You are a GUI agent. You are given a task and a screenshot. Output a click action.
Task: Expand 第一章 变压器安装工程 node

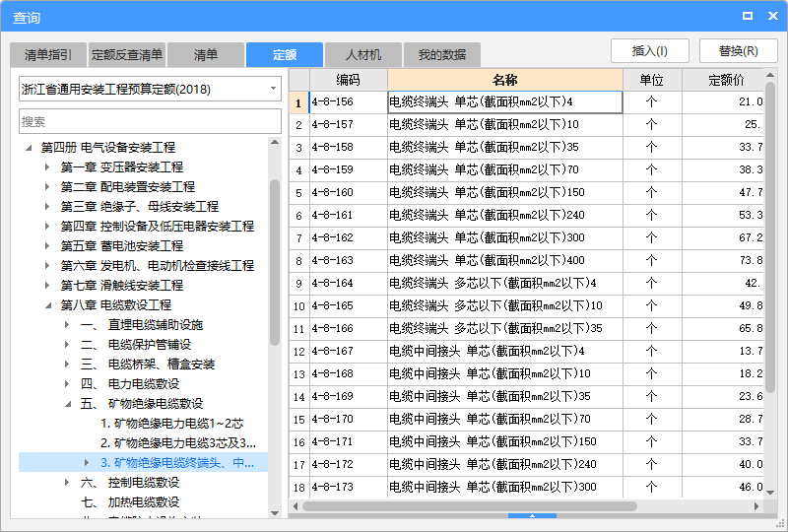point(47,166)
